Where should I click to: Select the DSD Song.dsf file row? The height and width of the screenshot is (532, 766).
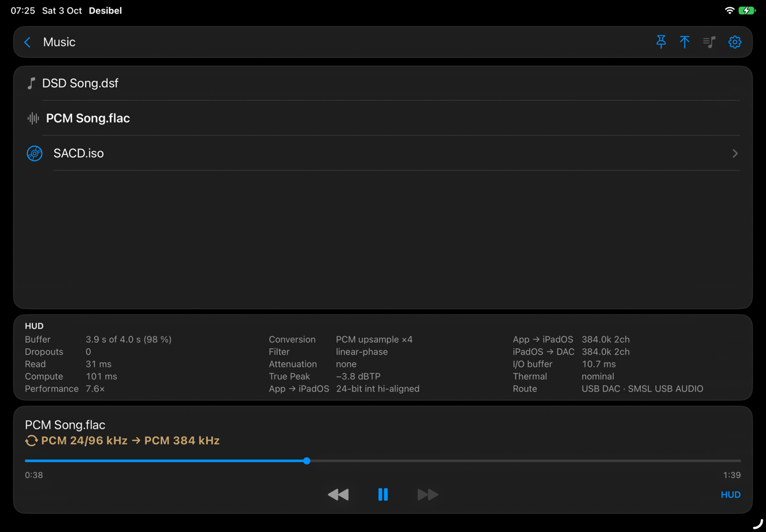[x=383, y=83]
